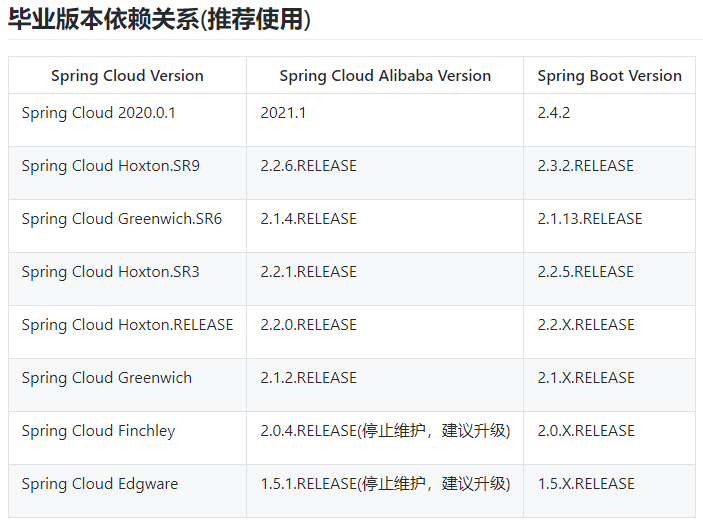Click the Spring Boot Version column header

(609, 75)
